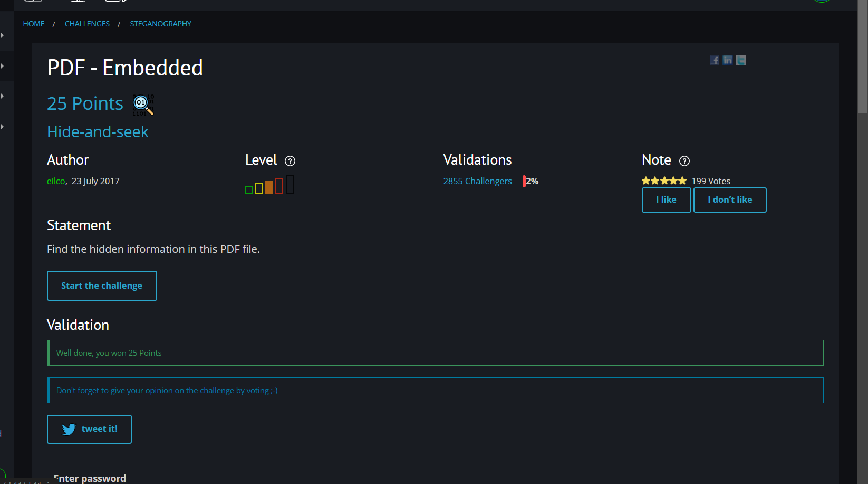The width and height of the screenshot is (868, 484).
Task: Click the 2% validation progress indicator
Action: coord(531,181)
